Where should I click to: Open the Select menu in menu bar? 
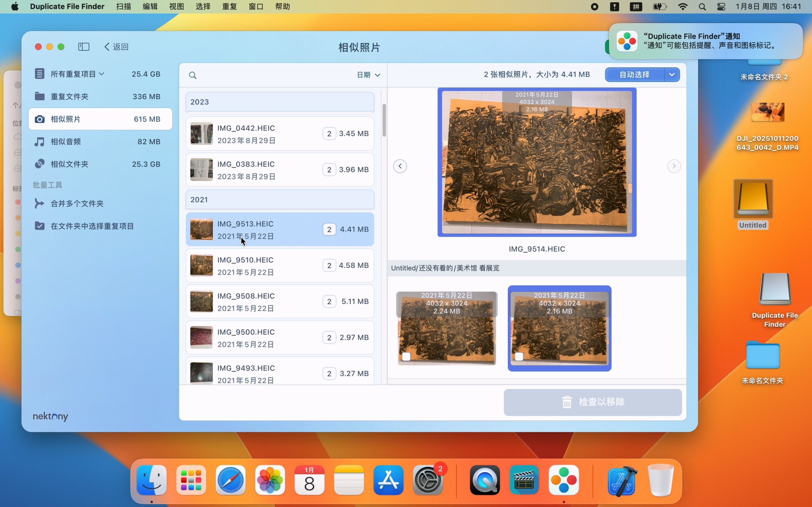(203, 6)
